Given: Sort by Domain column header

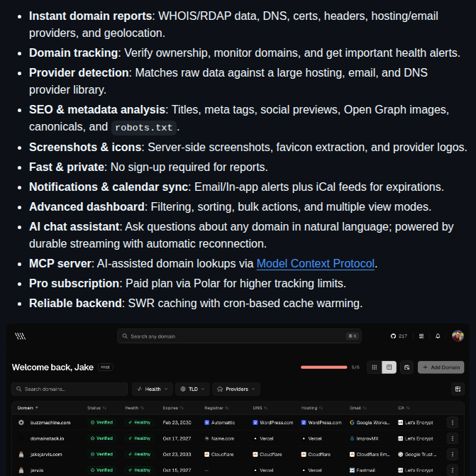Looking at the screenshot, I should click(x=28, y=408).
